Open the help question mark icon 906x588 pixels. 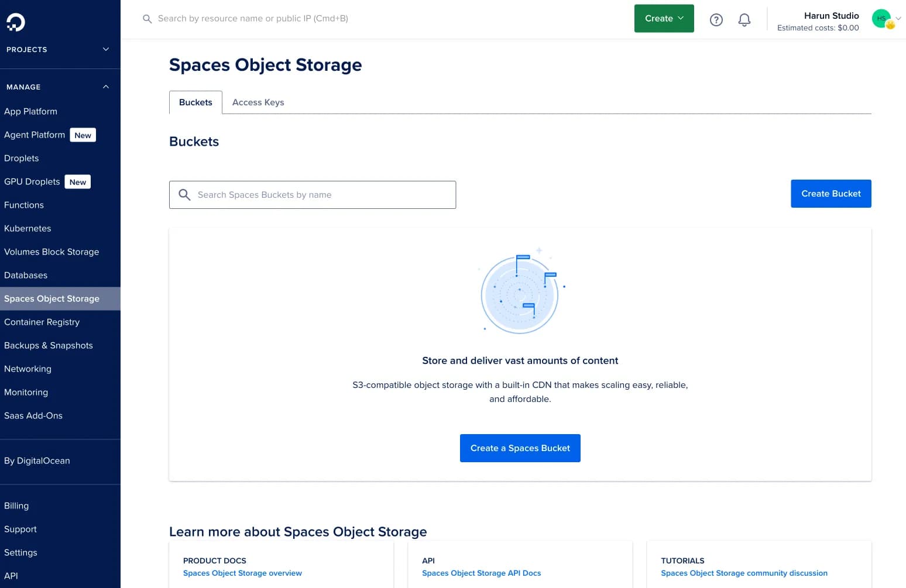click(x=716, y=20)
